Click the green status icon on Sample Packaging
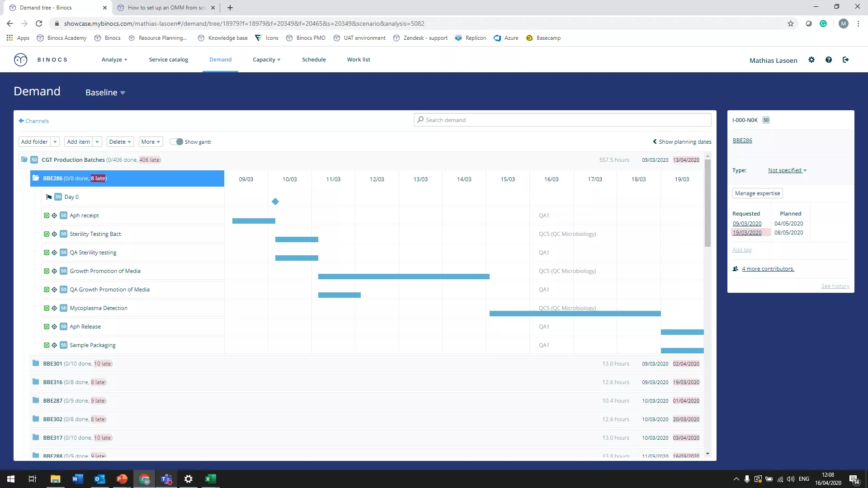This screenshot has height=488, width=868. coord(47,345)
